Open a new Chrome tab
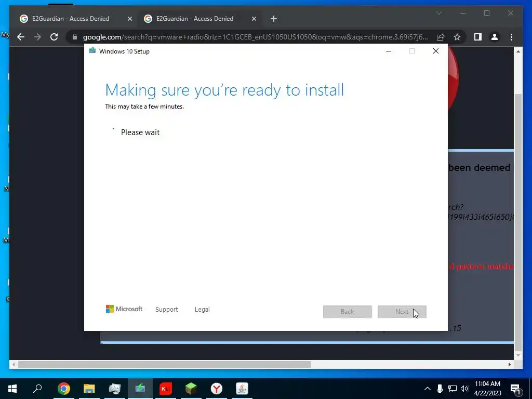The width and height of the screenshot is (532, 399). tap(274, 19)
